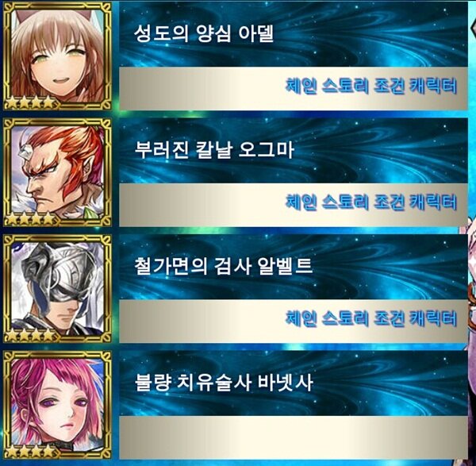
Task: Click the four-star rating on 오그마 portrait
Action: [x=30, y=219]
